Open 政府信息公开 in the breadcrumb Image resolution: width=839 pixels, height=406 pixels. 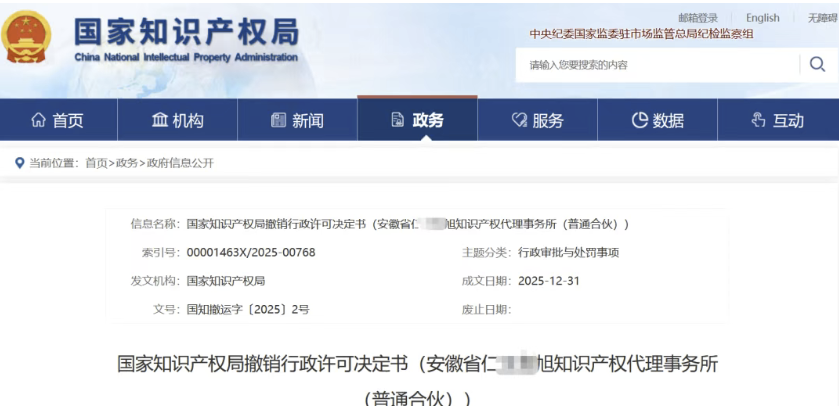tap(180, 163)
